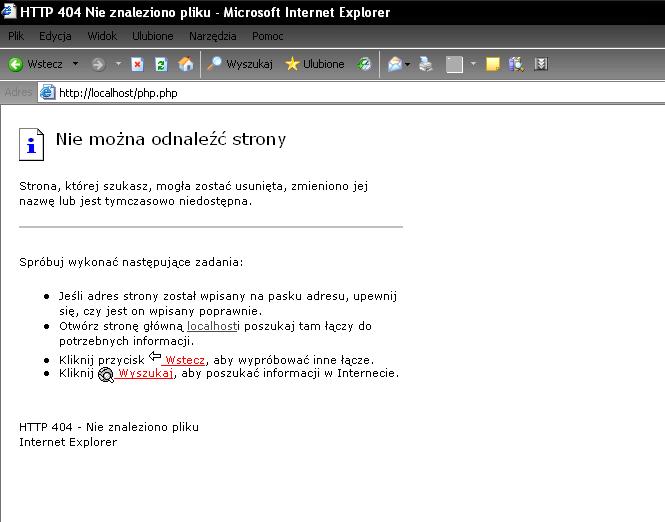Click the heading 'Nie można odnaleźć strony'

point(171,139)
